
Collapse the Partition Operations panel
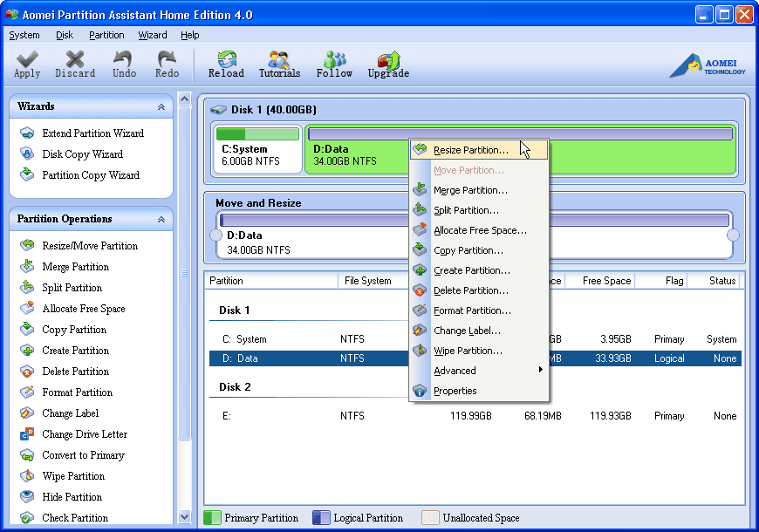click(161, 220)
